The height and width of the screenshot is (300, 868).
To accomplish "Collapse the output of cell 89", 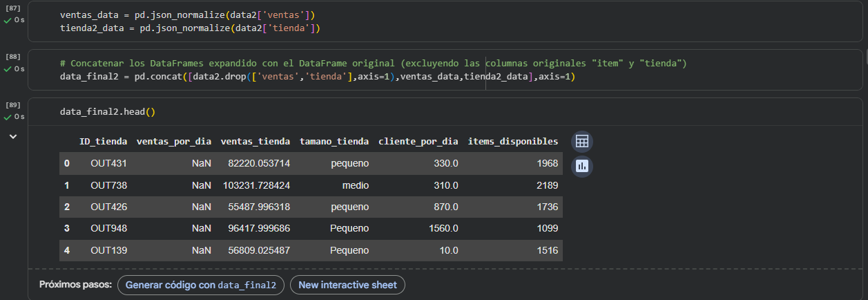I will (12, 137).
